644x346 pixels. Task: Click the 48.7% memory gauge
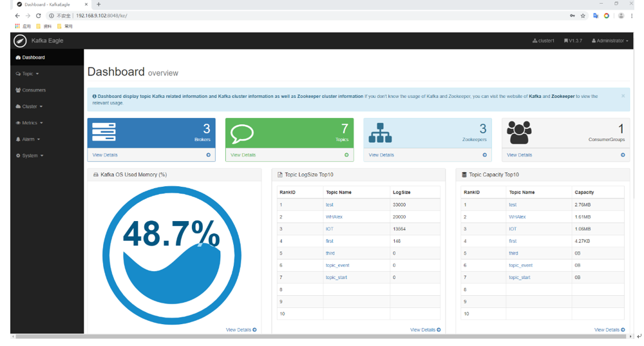[x=172, y=255]
